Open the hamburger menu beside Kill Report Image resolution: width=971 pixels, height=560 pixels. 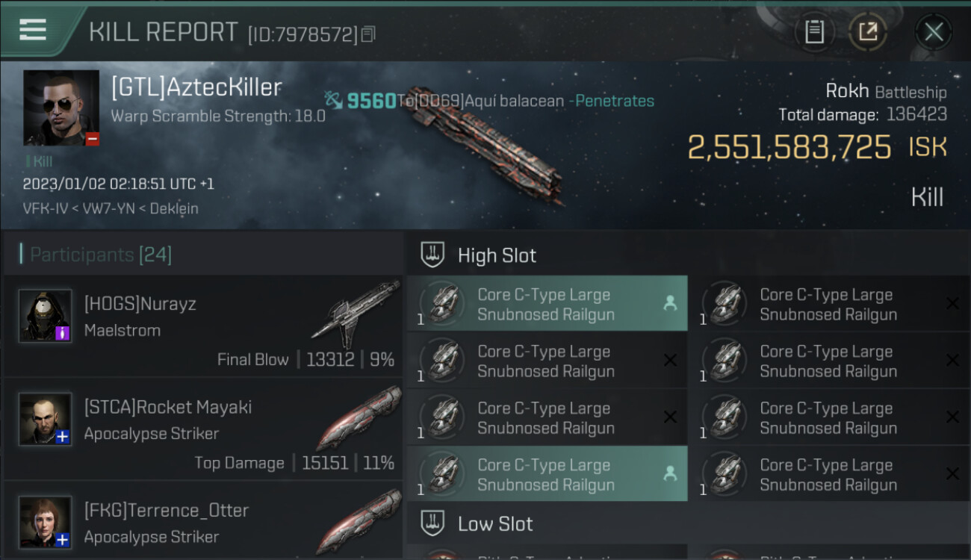33,31
